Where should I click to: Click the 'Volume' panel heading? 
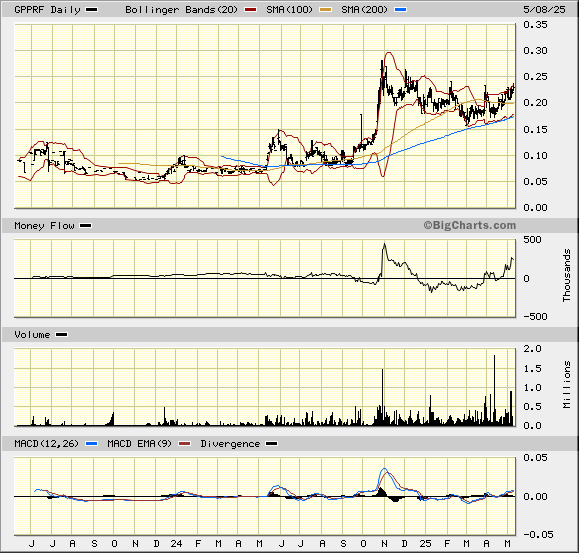32,335
